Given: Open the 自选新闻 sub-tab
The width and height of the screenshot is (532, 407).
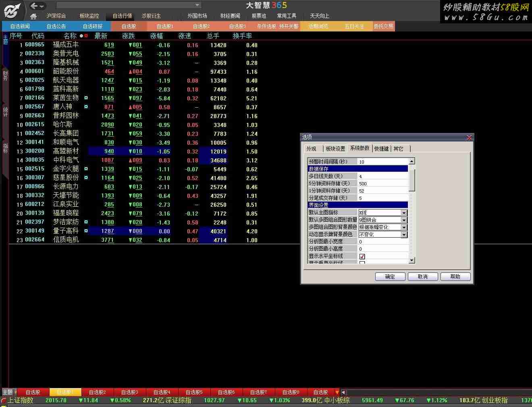Looking at the screenshot, I should coord(20,26).
